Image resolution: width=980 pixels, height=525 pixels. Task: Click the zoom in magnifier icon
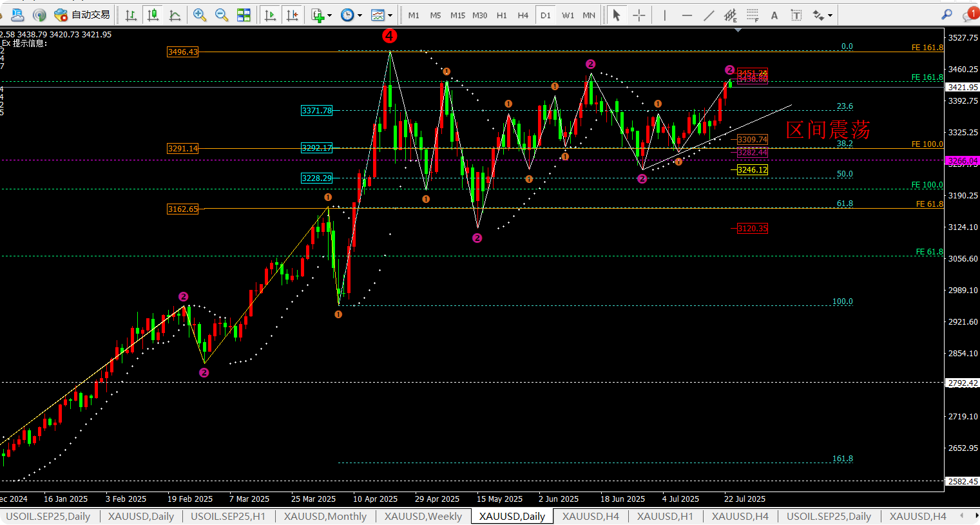200,15
